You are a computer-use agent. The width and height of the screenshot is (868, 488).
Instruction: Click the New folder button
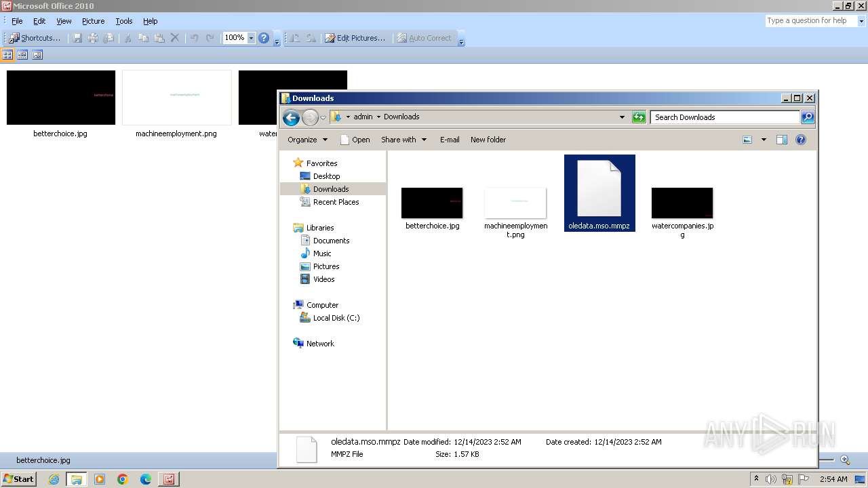[x=488, y=140]
